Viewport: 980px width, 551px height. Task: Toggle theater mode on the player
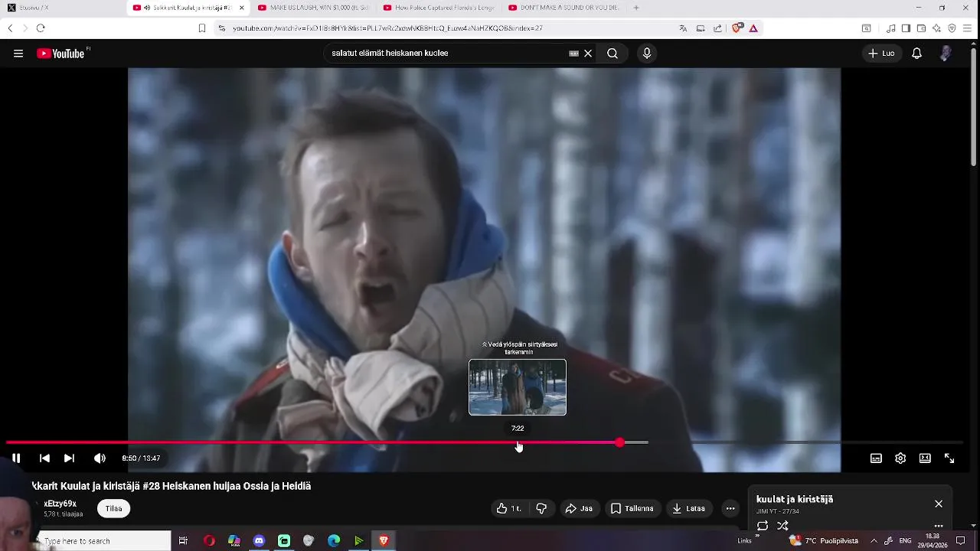click(925, 458)
